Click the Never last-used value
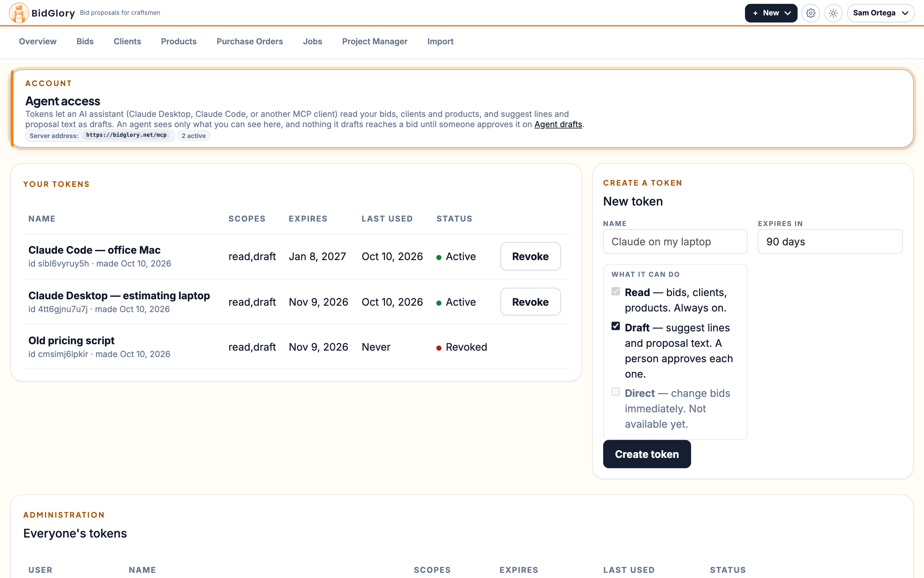 point(376,347)
